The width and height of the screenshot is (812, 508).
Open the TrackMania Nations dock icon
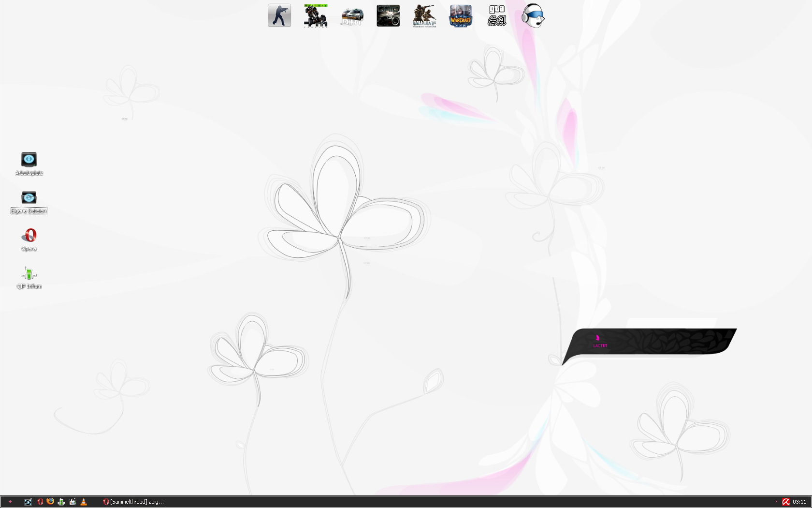316,15
